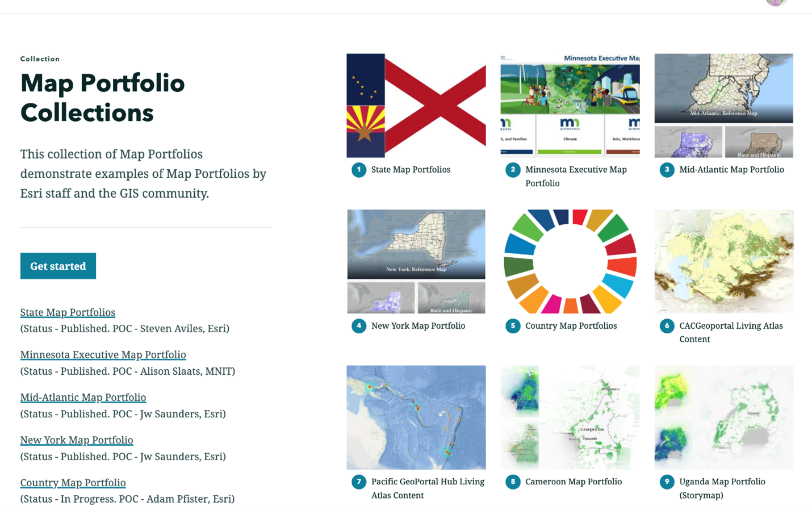
Task: Open the Mid-Atlantic reference map thumbnail
Action: (x=724, y=106)
